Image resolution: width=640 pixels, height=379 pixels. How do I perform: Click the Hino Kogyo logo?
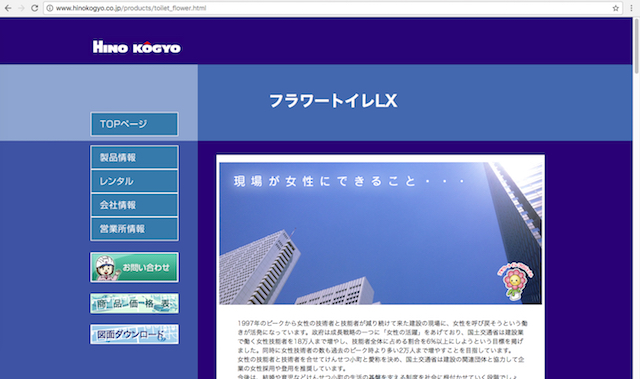coord(137,47)
